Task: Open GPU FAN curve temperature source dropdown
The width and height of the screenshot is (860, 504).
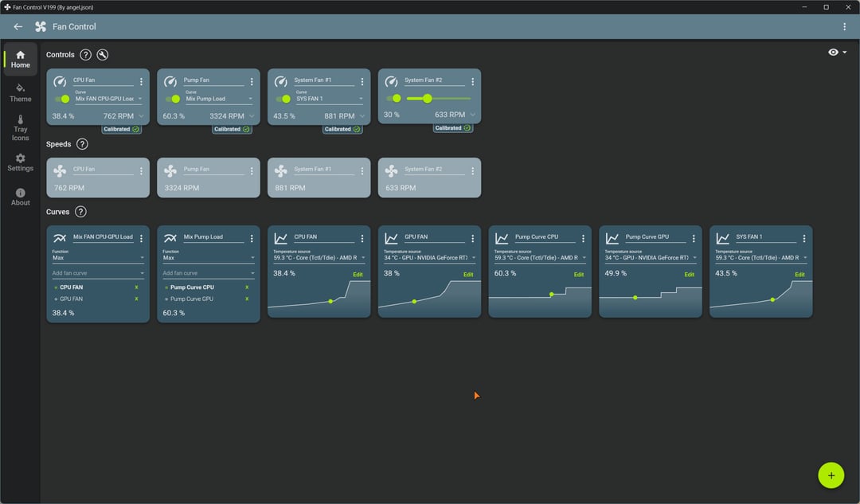Action: tap(429, 257)
